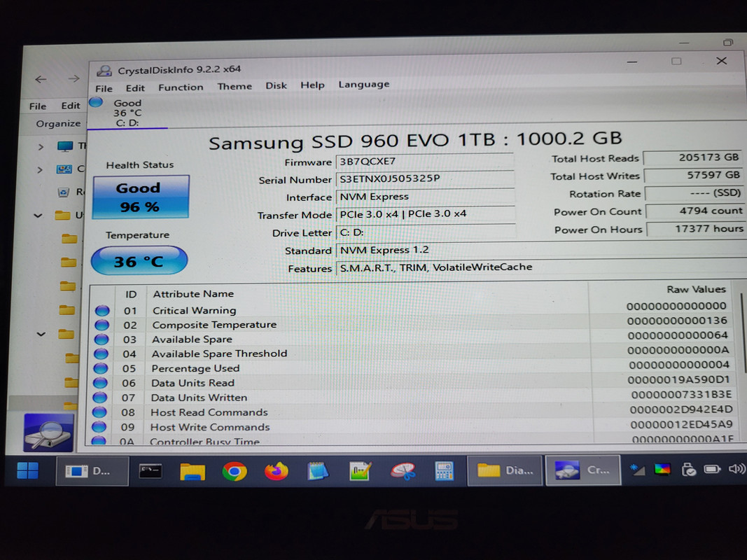Open the Disk menu
Image resolution: width=747 pixels, height=560 pixels.
276,85
